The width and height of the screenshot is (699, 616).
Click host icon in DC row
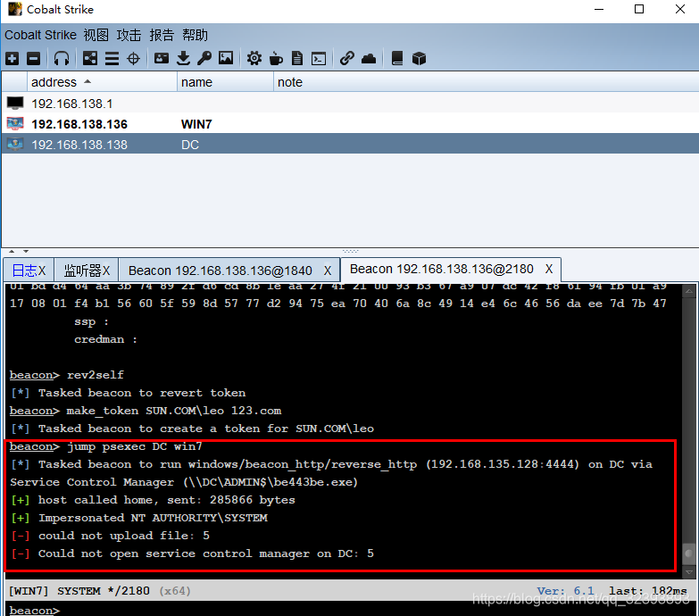coord(15,144)
